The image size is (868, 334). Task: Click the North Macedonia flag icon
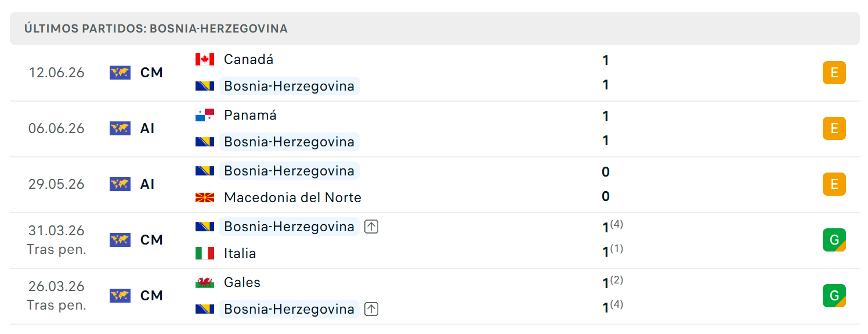coord(205,197)
